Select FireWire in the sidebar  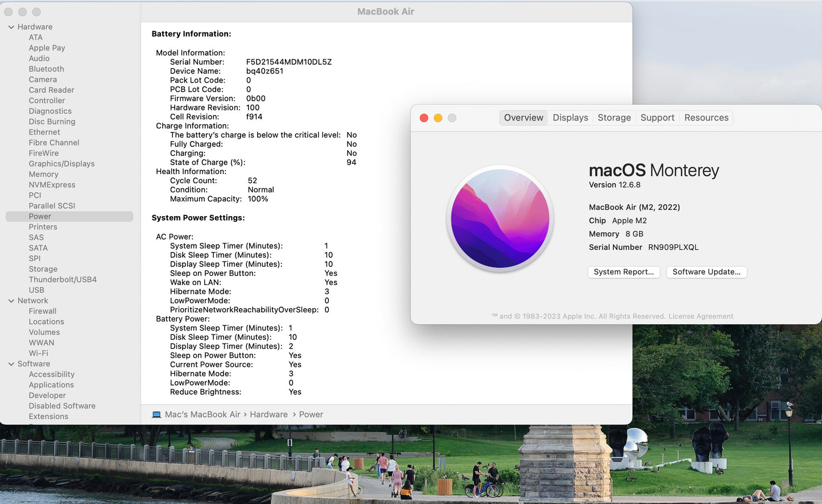pos(44,153)
